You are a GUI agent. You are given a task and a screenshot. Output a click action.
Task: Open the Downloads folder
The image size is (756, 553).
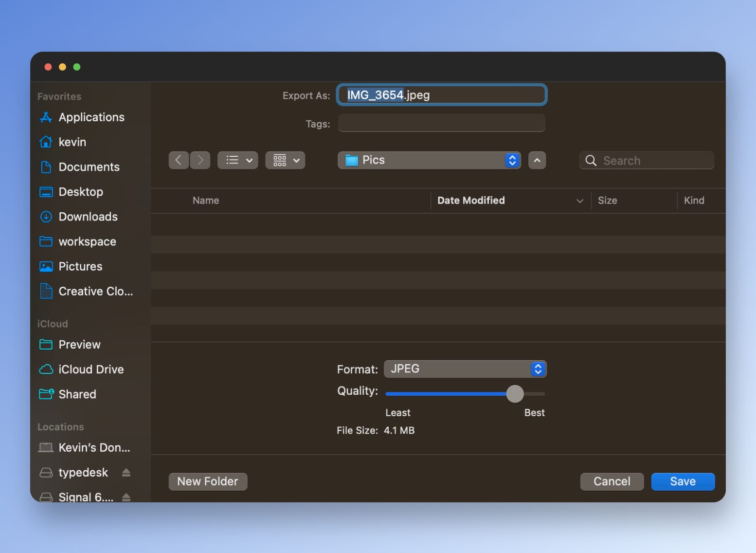point(78,217)
